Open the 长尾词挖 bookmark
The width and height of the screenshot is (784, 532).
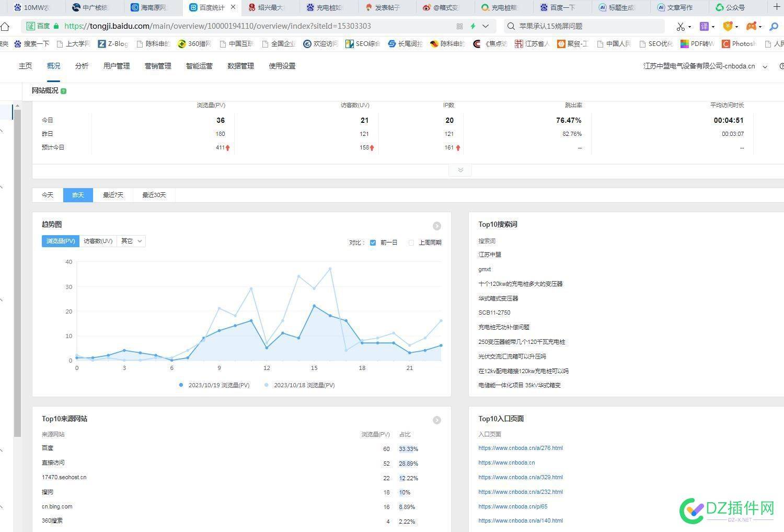pyautogui.click(x=405, y=44)
